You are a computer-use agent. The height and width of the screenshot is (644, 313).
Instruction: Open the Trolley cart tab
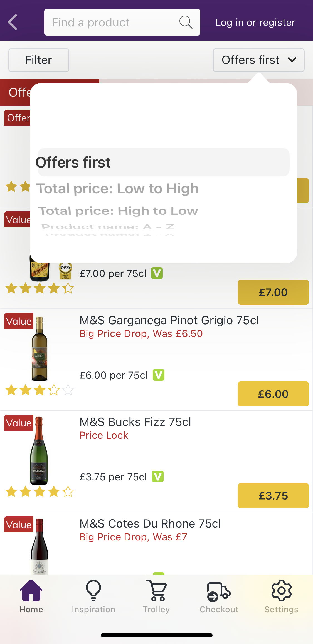(x=156, y=596)
